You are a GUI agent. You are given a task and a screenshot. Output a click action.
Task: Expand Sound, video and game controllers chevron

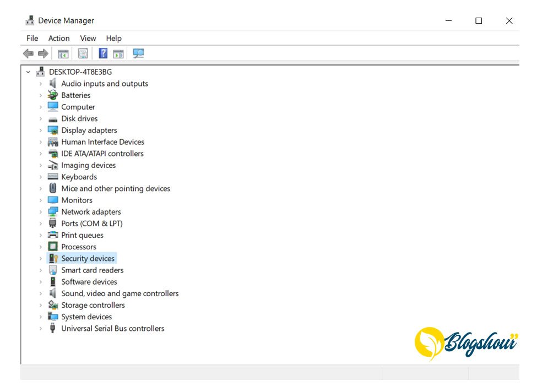click(x=40, y=293)
